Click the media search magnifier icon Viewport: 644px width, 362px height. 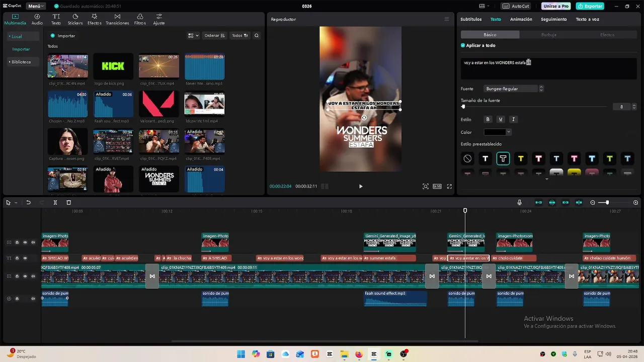pyautogui.click(x=257, y=36)
